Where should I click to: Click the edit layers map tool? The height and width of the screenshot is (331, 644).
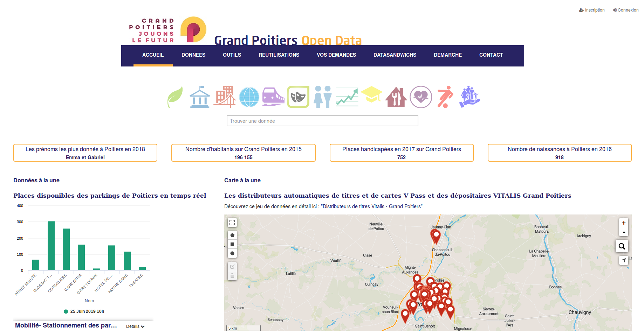[x=232, y=267]
